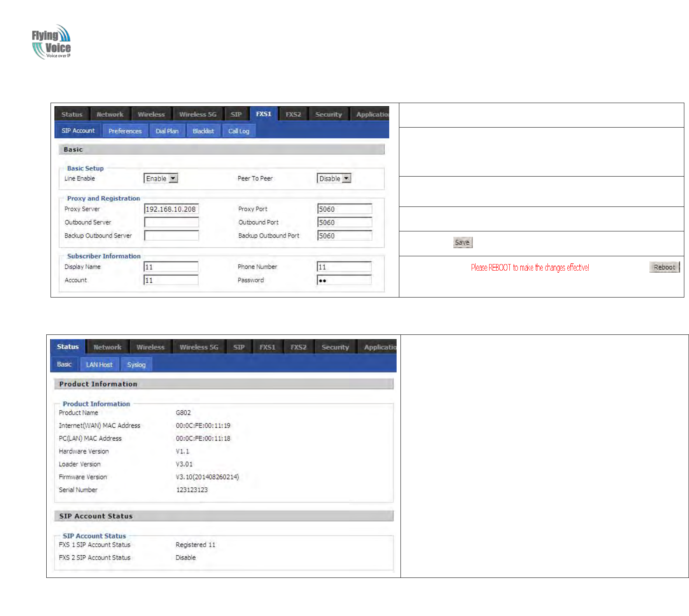Viewport: 689px width, 616px height.
Task: Open Application tab in the Status page screenshot
Action: (378, 347)
